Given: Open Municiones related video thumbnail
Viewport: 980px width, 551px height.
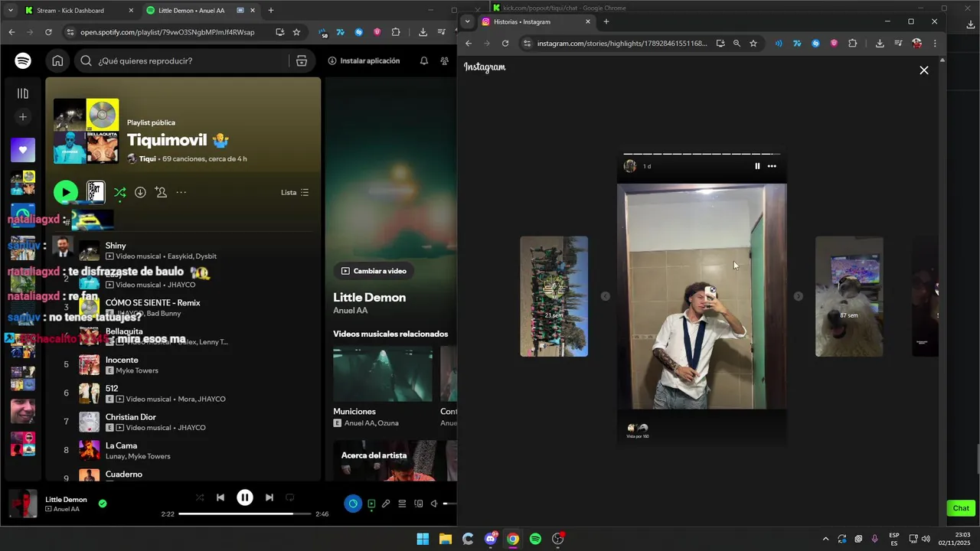Looking at the screenshot, I should coord(382,374).
